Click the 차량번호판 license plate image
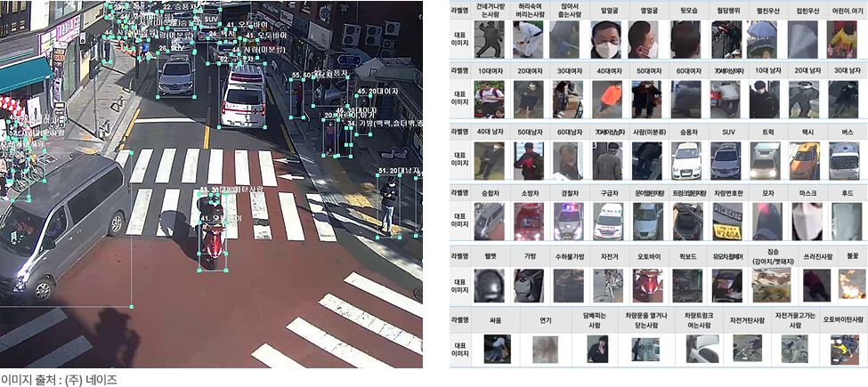The width and height of the screenshot is (868, 387). (726, 222)
